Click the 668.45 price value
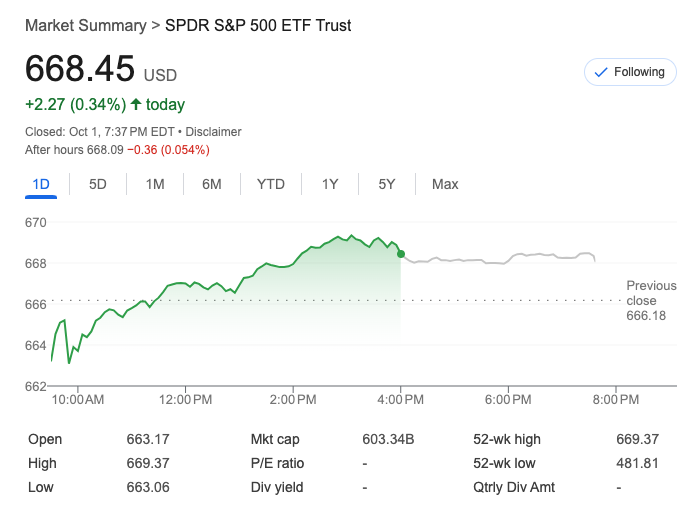The image size is (694, 510). 79,69
